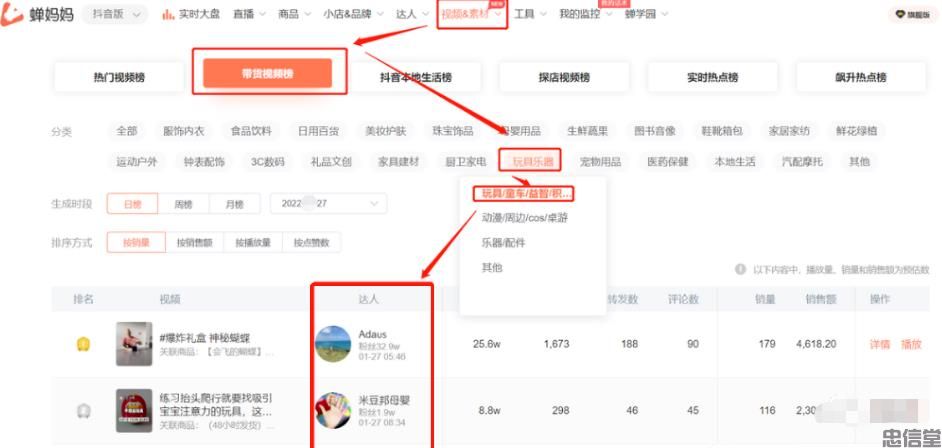
Task: Select category 服饰内衣
Action: coord(184,131)
